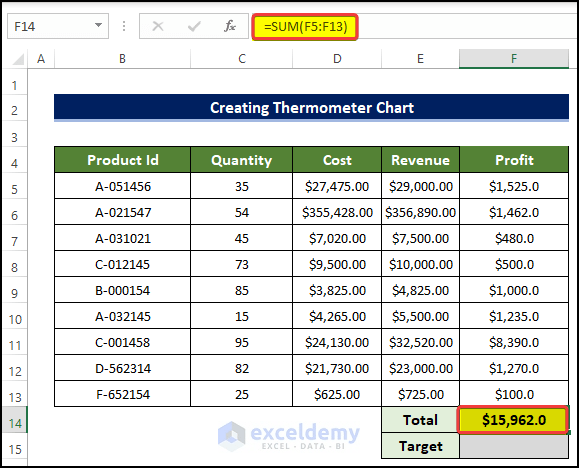Click the Total label cell
The image size is (579, 468).
420,420
